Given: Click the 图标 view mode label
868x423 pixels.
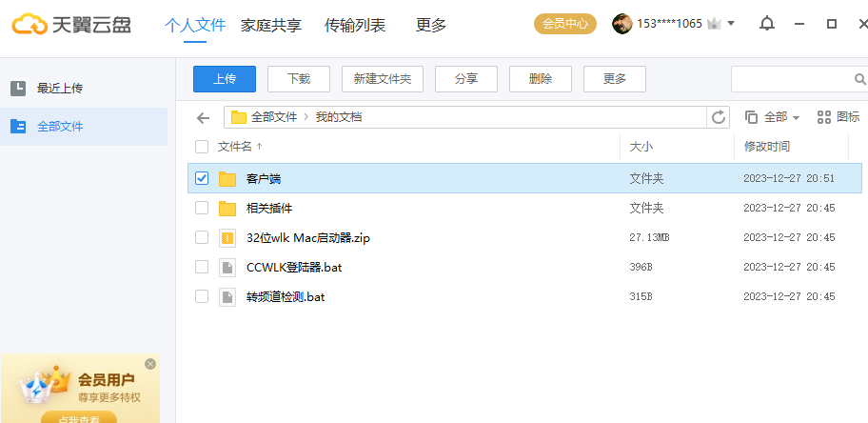Looking at the screenshot, I should coord(848,117).
